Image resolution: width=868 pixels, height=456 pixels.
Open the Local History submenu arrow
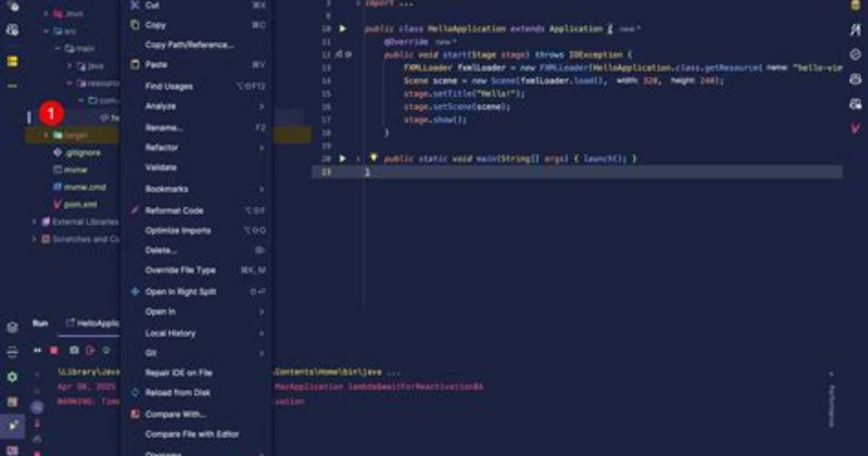click(261, 333)
